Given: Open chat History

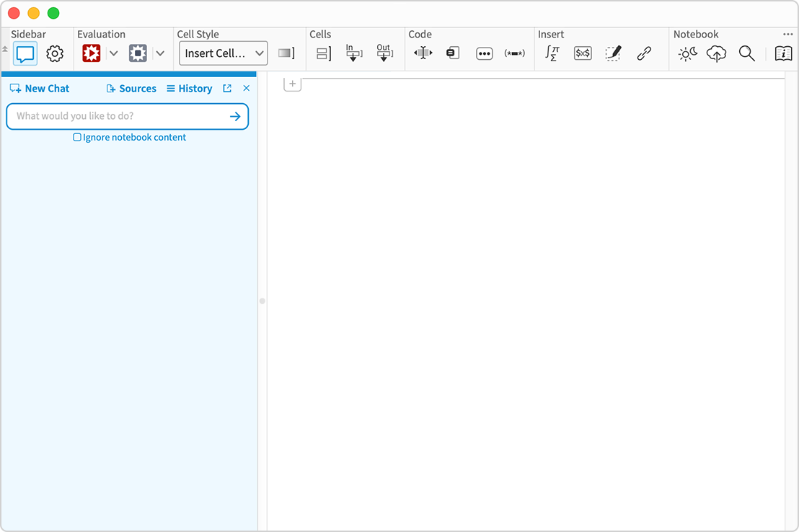Looking at the screenshot, I should (190, 88).
